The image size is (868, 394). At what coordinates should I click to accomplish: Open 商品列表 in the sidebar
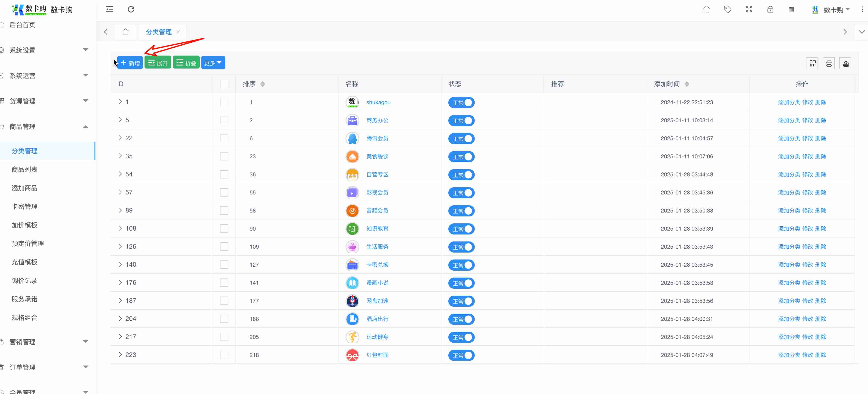pyautogui.click(x=25, y=169)
